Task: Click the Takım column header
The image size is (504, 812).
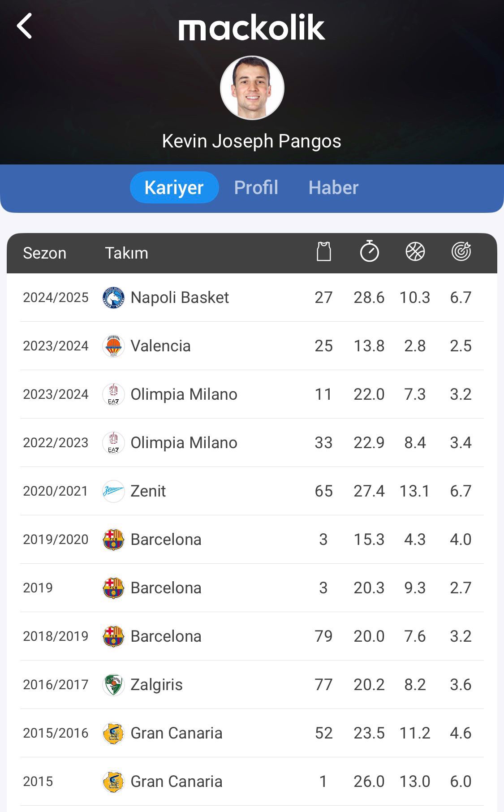Action: click(x=126, y=253)
